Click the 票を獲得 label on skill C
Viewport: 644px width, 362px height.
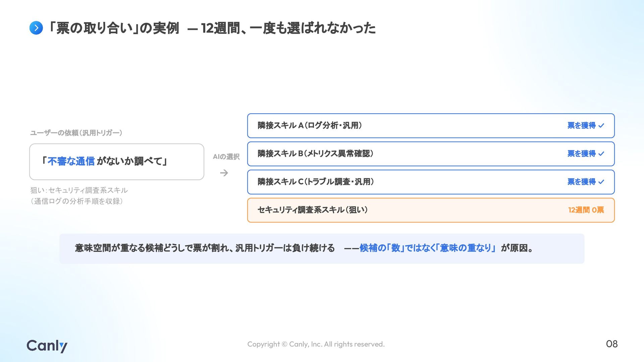point(582,182)
